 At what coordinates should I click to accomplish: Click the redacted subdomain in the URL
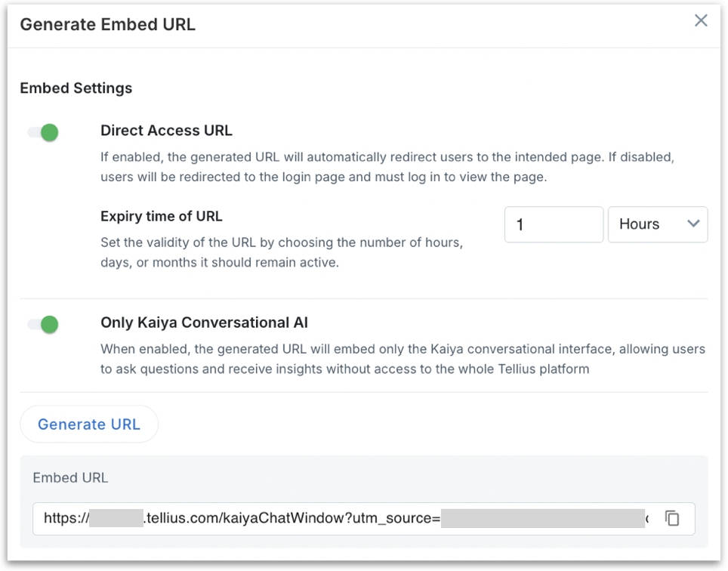(x=116, y=518)
